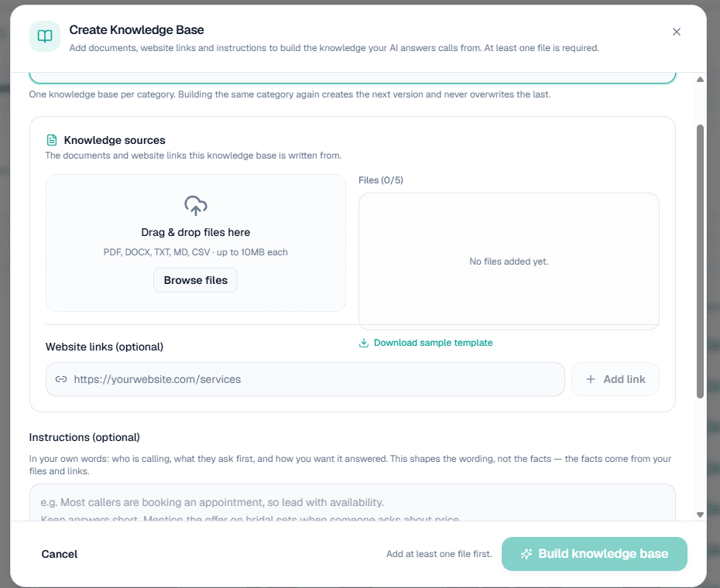Close the Create Knowledge Base dialog
The height and width of the screenshot is (588, 720).
[x=676, y=32]
